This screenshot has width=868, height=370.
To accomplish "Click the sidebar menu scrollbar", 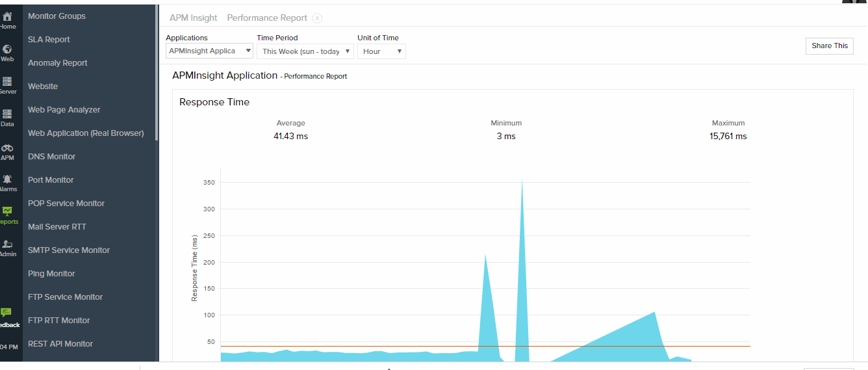I will click(156, 65).
